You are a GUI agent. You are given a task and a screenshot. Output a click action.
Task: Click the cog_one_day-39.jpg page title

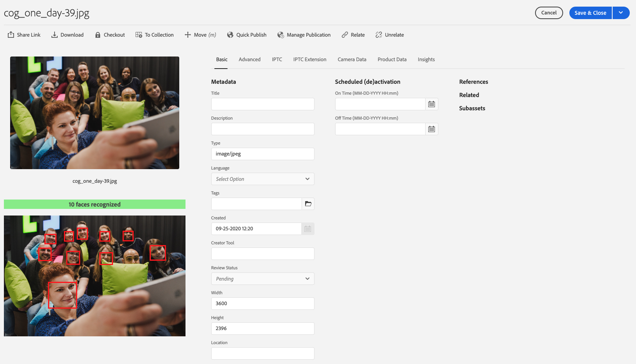tap(47, 13)
